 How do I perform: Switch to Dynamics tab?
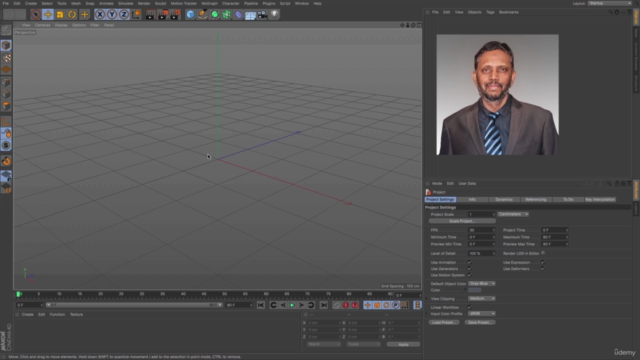(x=504, y=200)
